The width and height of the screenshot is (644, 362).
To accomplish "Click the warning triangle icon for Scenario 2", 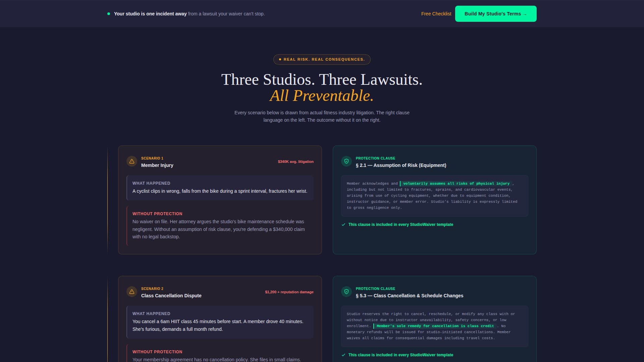I will pos(132,292).
